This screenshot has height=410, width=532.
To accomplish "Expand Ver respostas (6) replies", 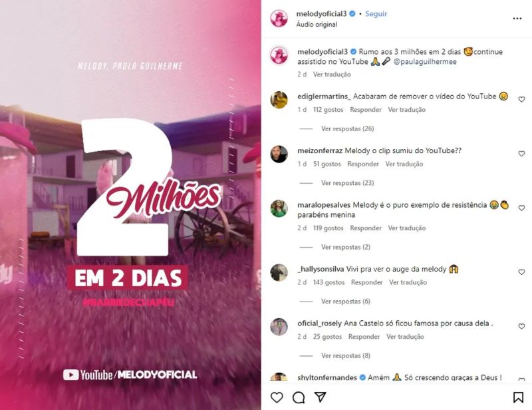I will (x=346, y=302).
